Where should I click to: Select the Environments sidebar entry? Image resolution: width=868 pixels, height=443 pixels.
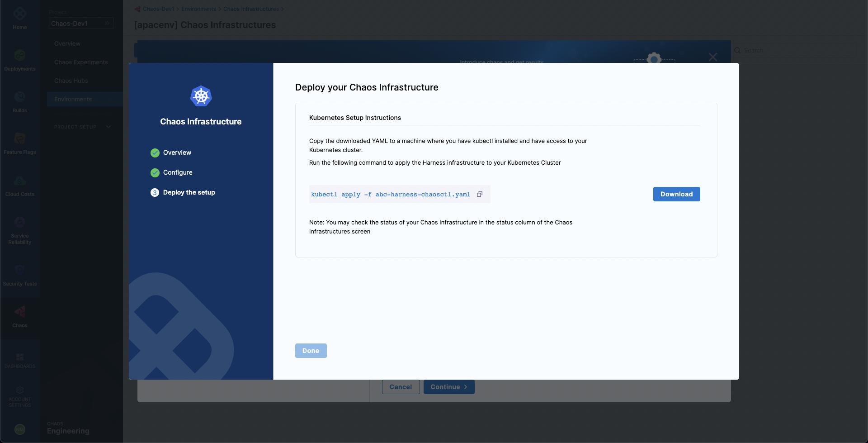coord(73,99)
